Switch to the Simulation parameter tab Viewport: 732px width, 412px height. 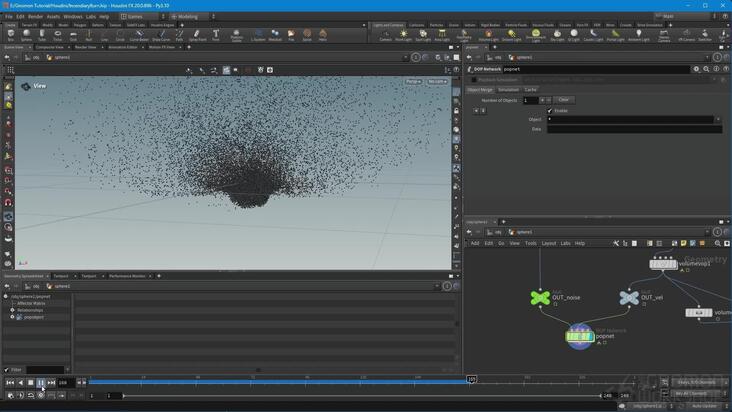[508, 90]
